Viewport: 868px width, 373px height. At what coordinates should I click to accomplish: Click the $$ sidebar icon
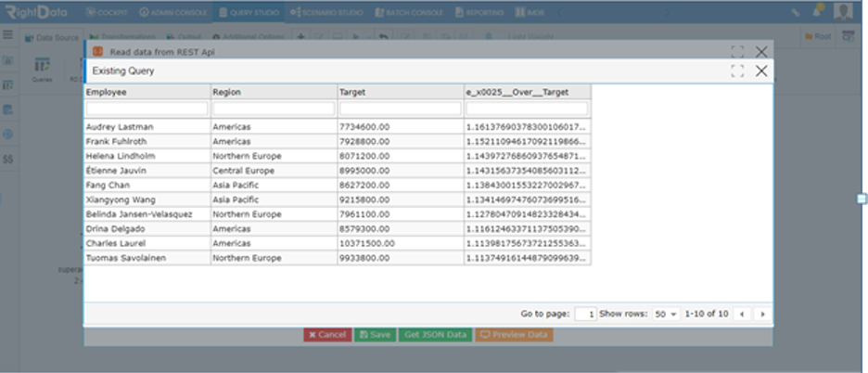[x=7, y=159]
